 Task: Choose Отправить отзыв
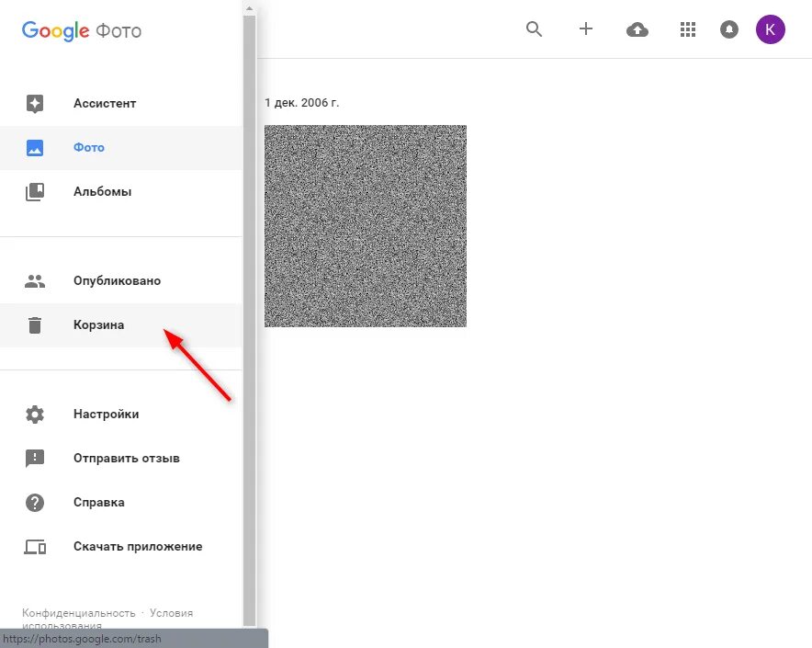pos(121,459)
